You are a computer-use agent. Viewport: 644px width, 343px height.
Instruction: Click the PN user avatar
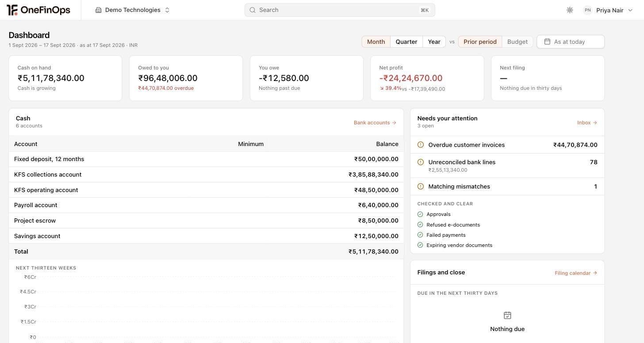pyautogui.click(x=587, y=10)
